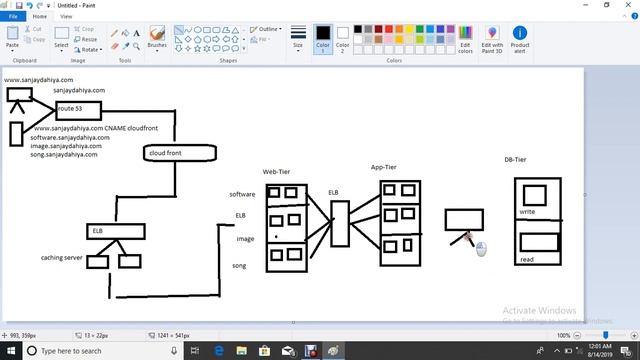Choose the Pentagon shape
The image size is (640, 360).
tap(198, 40)
